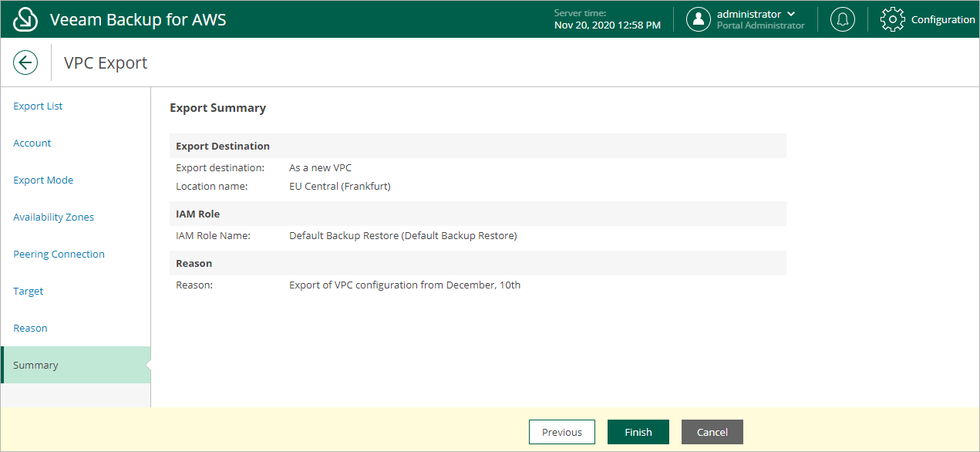
Task: Open the Export Mode step
Action: click(43, 180)
